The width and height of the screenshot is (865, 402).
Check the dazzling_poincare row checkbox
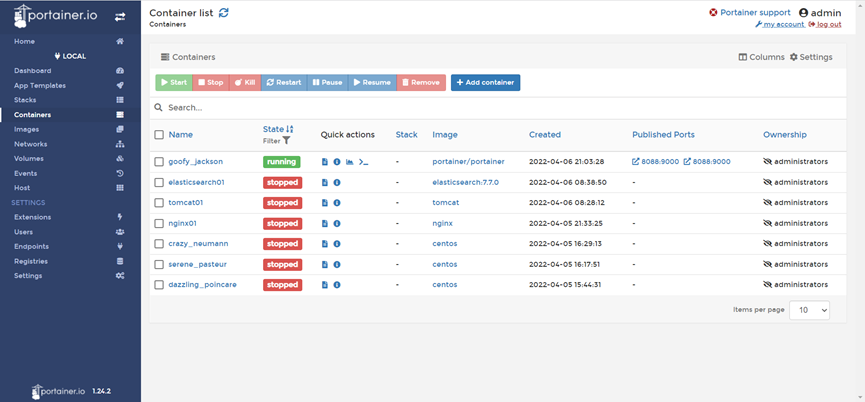click(159, 285)
